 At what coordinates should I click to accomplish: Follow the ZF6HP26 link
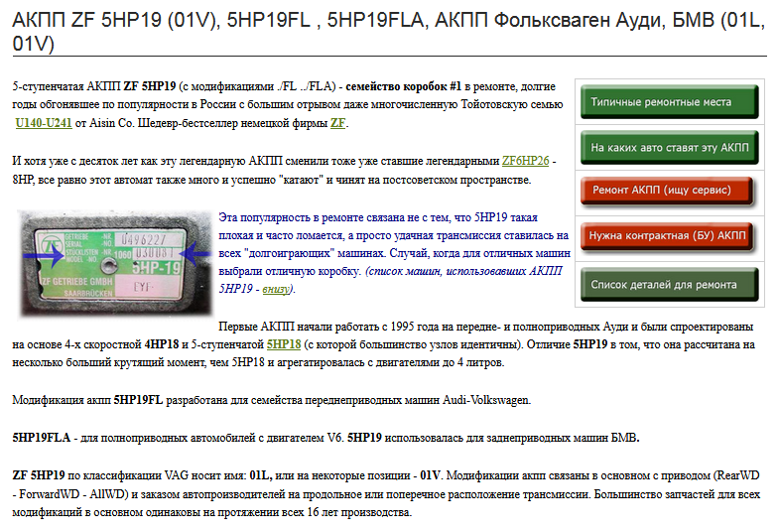[x=526, y=161]
